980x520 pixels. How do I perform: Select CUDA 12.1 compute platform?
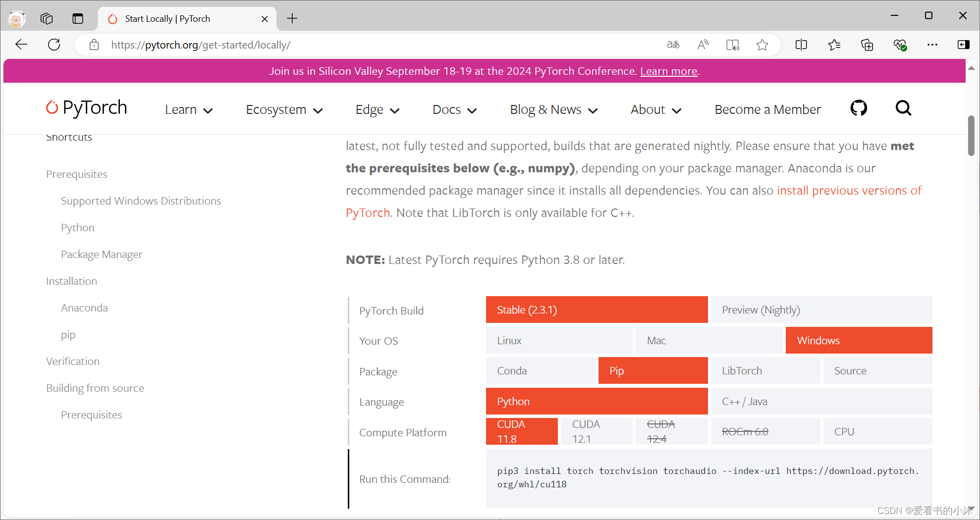[x=597, y=432]
